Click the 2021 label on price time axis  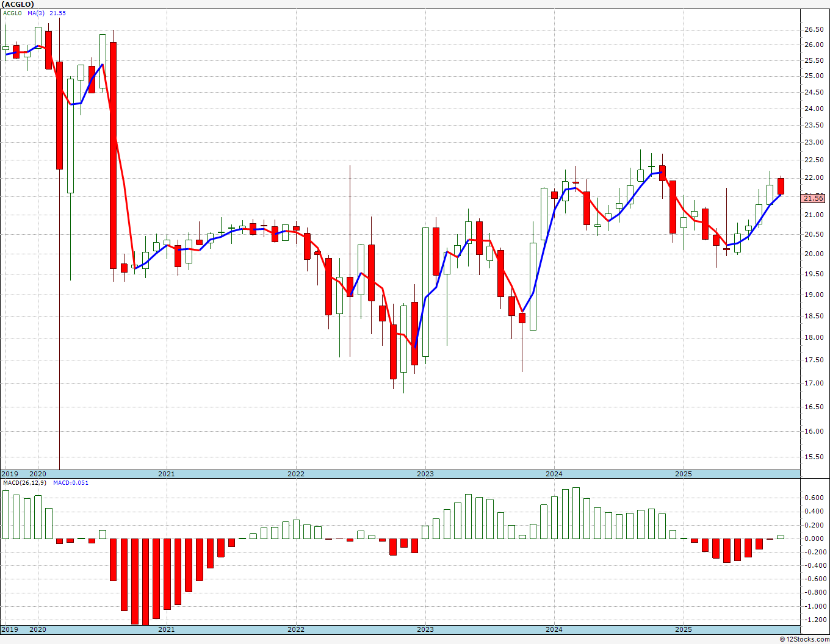[166, 474]
